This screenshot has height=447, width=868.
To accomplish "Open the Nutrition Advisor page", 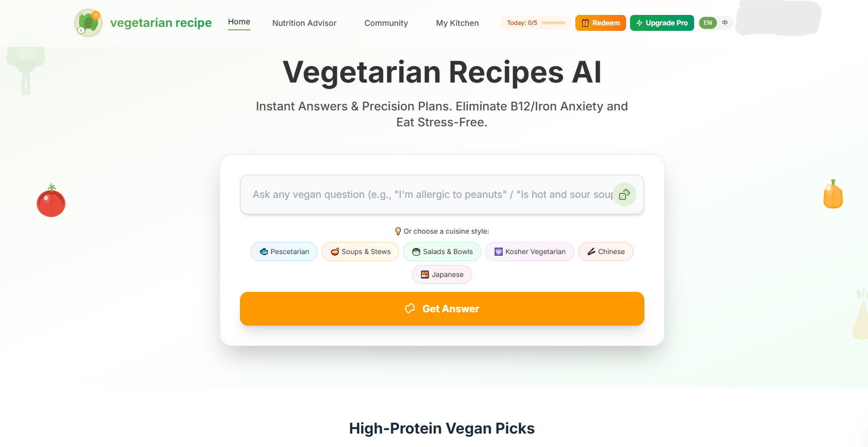I will pos(304,23).
